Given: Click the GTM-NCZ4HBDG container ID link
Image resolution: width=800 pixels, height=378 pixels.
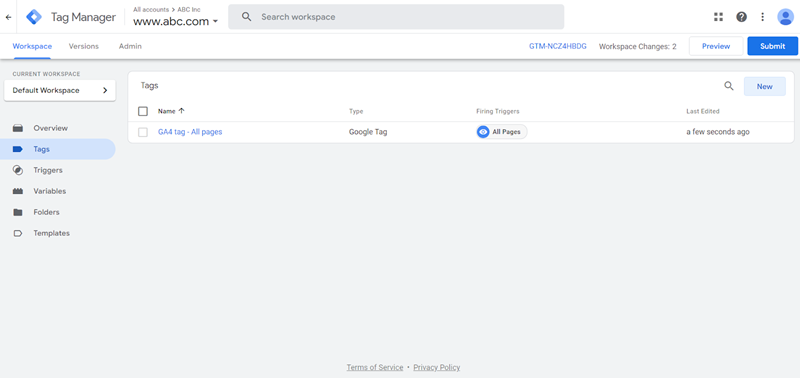Looking at the screenshot, I should tap(558, 46).
